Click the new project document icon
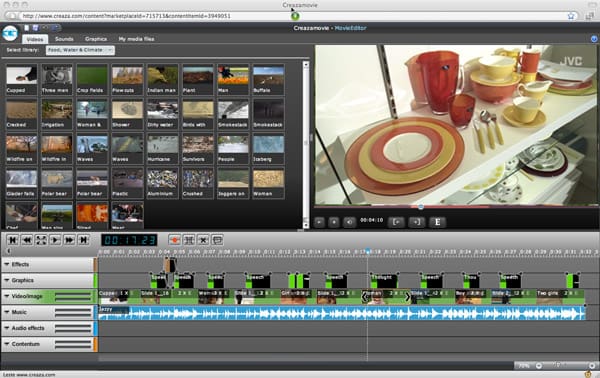 click(x=26, y=28)
